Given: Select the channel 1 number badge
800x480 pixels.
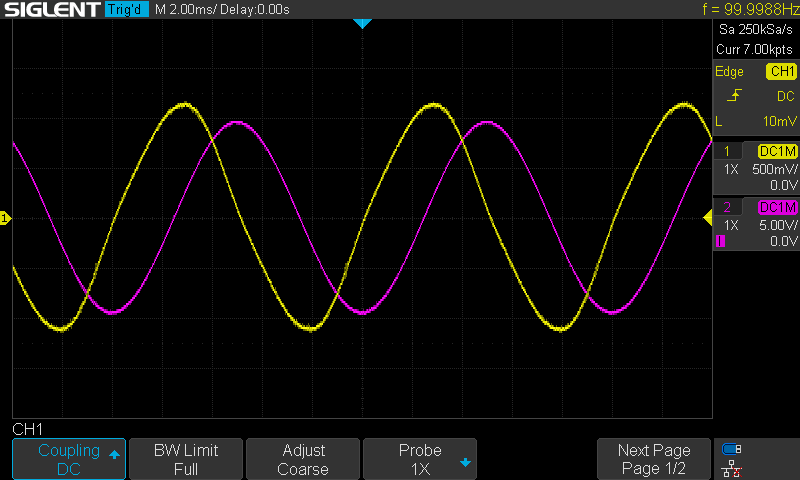Looking at the screenshot, I should (727, 151).
